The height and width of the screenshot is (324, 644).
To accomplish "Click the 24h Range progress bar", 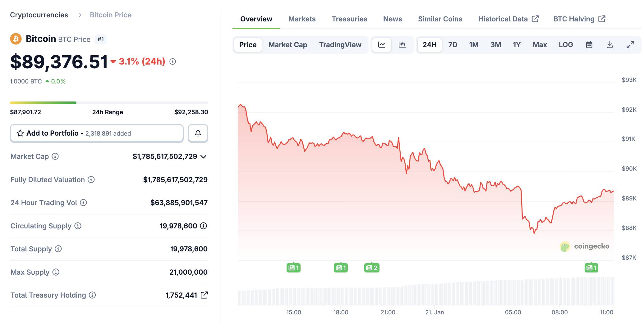I will (x=109, y=103).
